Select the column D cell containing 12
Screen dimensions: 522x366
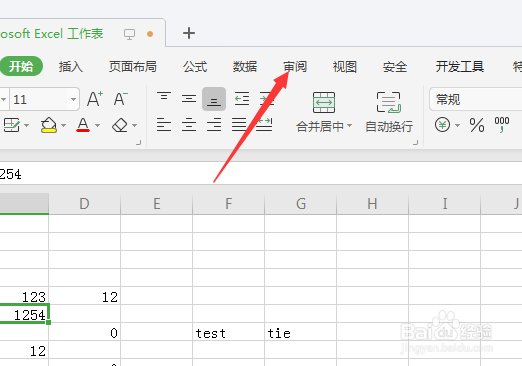84,296
